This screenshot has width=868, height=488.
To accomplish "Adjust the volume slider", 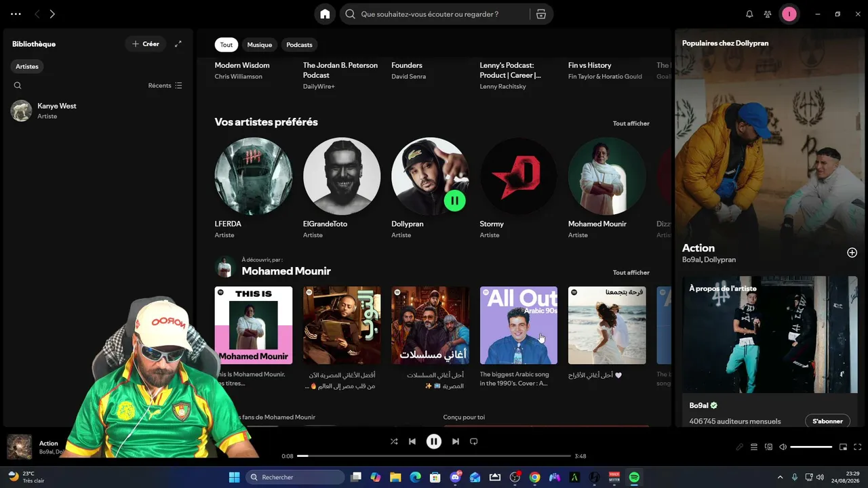I will [x=811, y=447].
